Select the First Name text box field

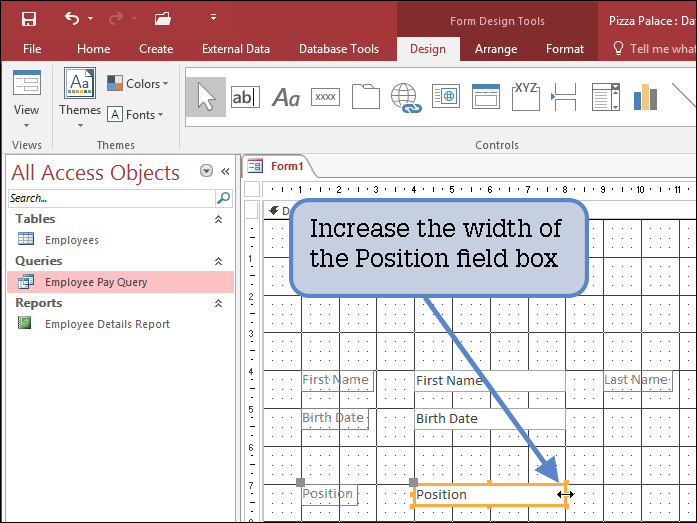(x=490, y=381)
